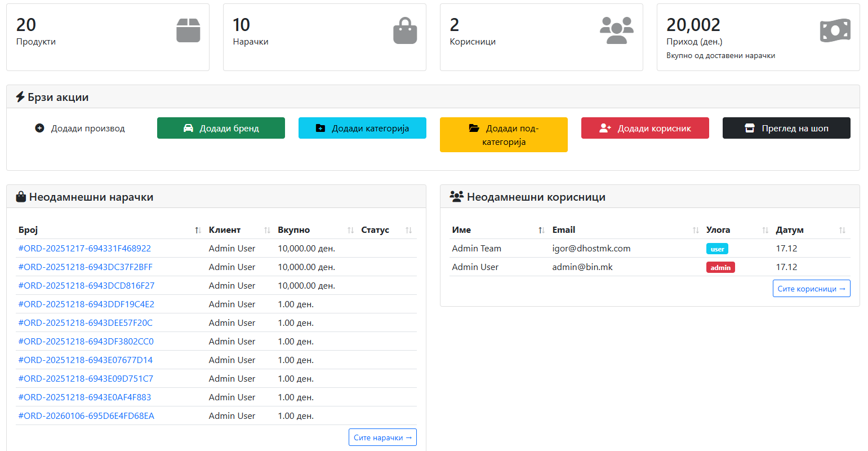The width and height of the screenshot is (868, 451).
Task: Sort orders table by Статус column
Action: tap(408, 230)
